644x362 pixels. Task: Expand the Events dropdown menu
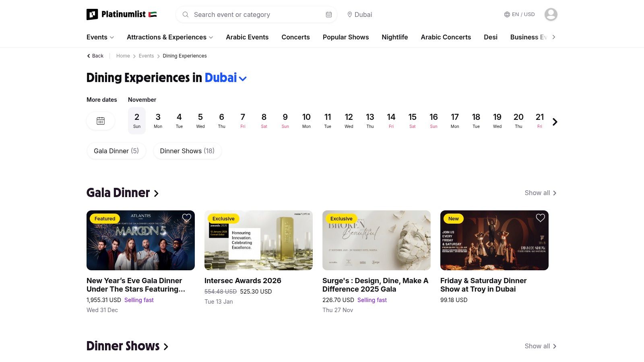click(x=100, y=37)
